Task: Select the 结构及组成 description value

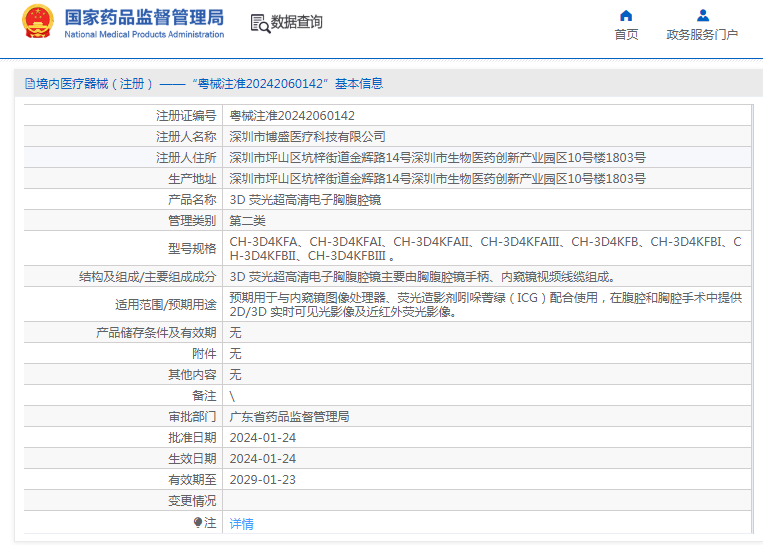Action: [423, 276]
